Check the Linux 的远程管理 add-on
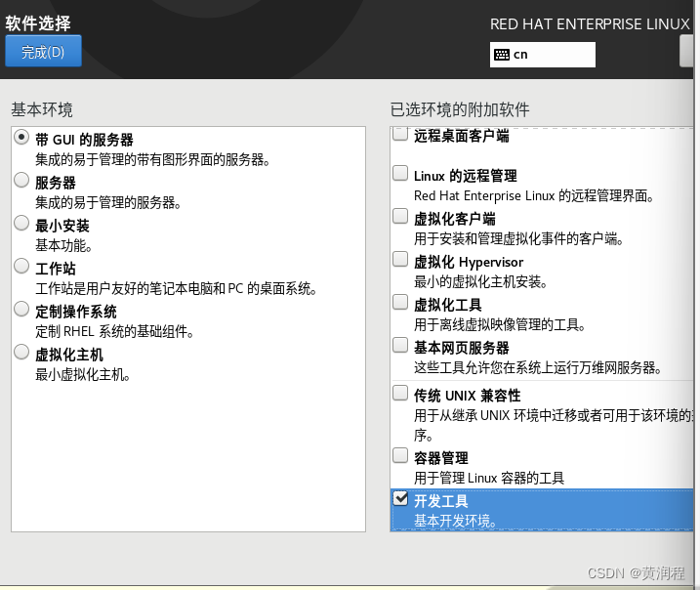 pos(400,173)
